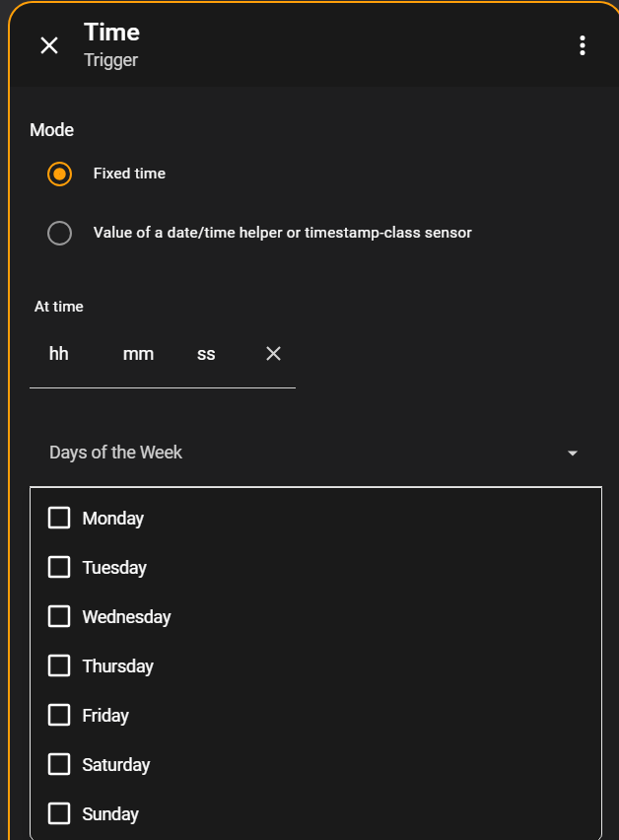619x840 pixels.
Task: Select date/time helper or timestamp sensor mode
Action: (x=60, y=234)
